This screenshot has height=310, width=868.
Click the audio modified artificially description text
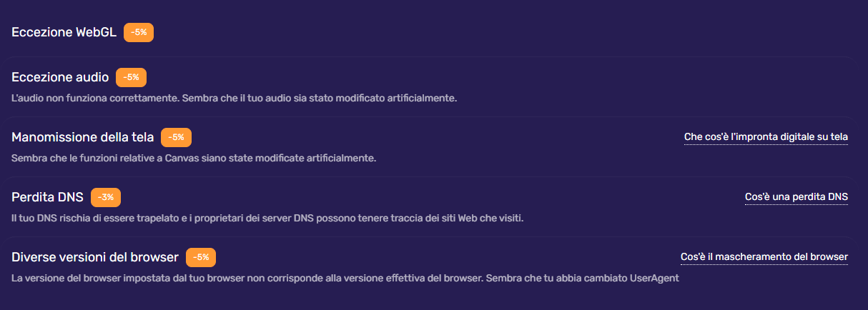click(x=234, y=97)
